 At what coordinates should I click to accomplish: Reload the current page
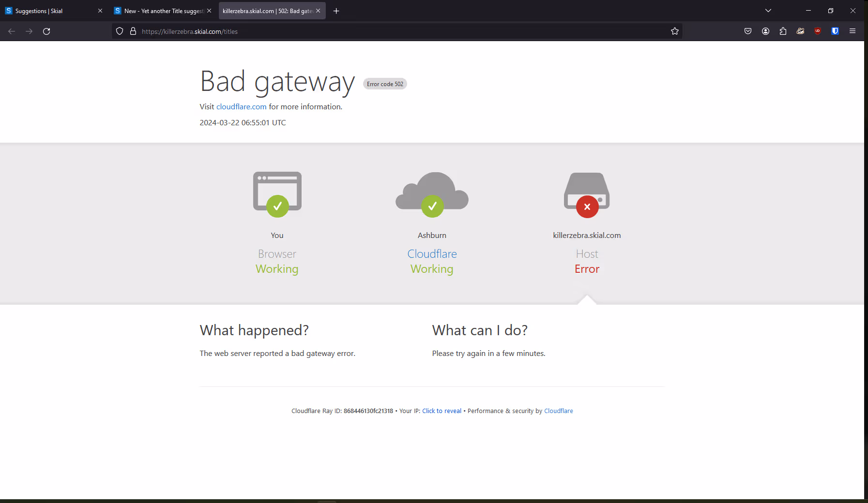coord(46,31)
